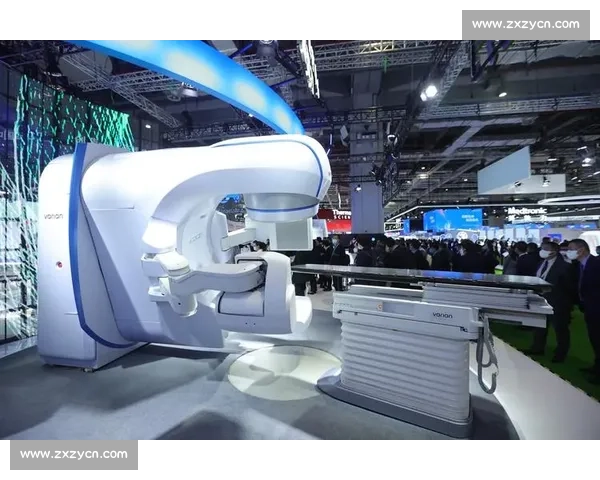Click the www.zxzycn.com watermark at bottom left
Image resolution: width=600 pixels, height=480 pixels.
75,455
